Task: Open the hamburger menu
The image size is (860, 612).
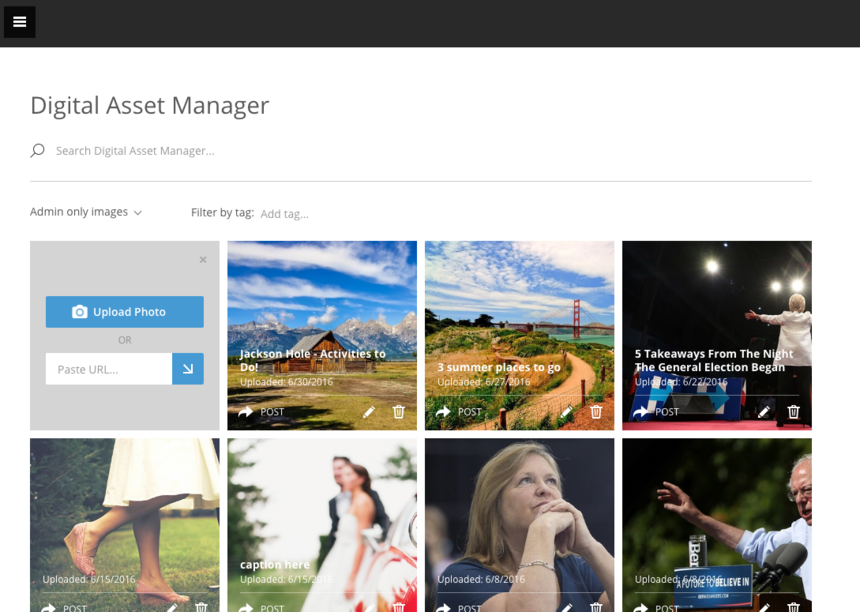Action: tap(19, 22)
